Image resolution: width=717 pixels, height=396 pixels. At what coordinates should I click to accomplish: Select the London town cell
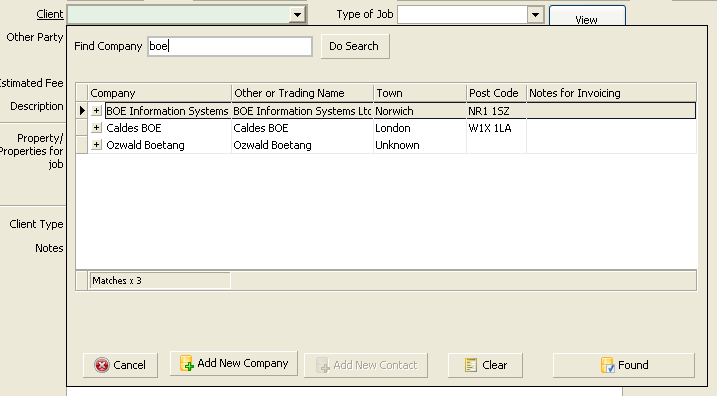tap(420, 128)
